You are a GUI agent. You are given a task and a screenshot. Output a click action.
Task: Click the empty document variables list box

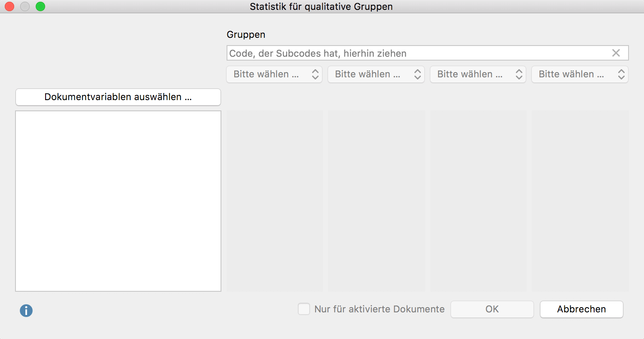pyautogui.click(x=118, y=201)
